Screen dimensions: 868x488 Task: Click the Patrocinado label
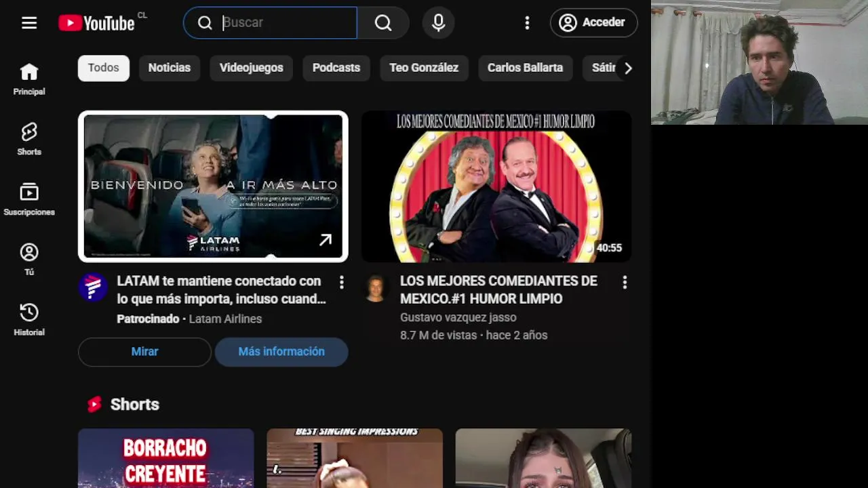[148, 319]
